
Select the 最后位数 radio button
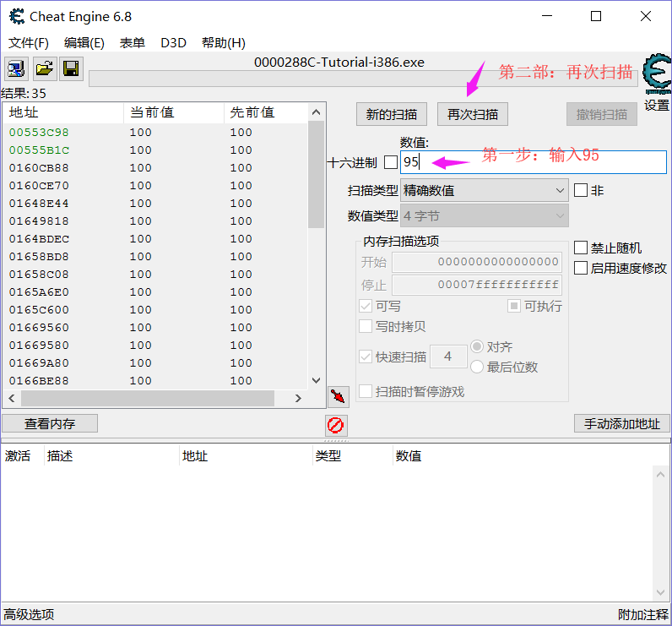tap(477, 367)
